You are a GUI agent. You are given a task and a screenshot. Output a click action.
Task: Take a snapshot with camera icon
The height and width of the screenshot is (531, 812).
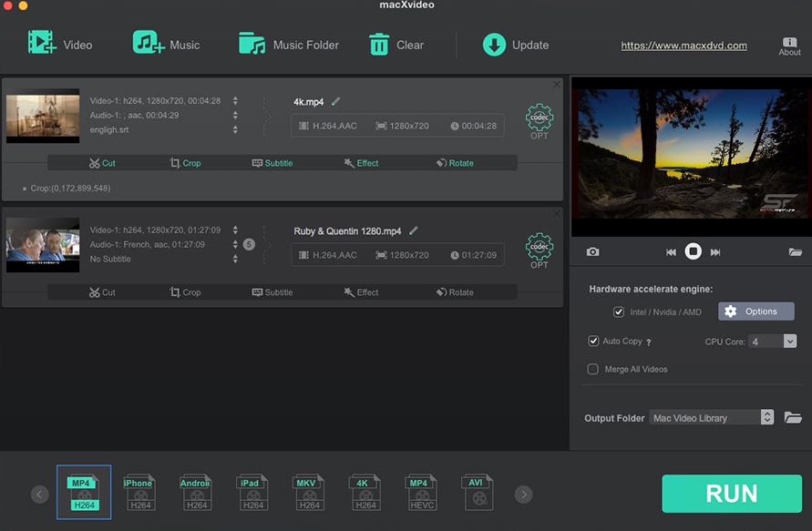coord(592,252)
